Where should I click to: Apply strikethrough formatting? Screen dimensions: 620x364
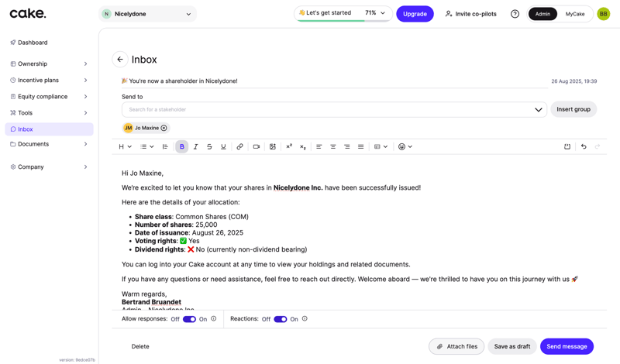click(x=209, y=146)
